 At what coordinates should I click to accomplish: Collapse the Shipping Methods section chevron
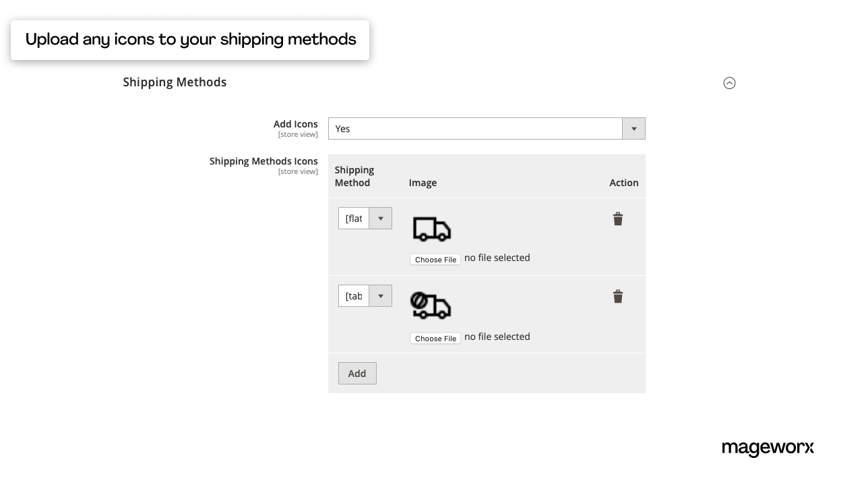click(729, 83)
